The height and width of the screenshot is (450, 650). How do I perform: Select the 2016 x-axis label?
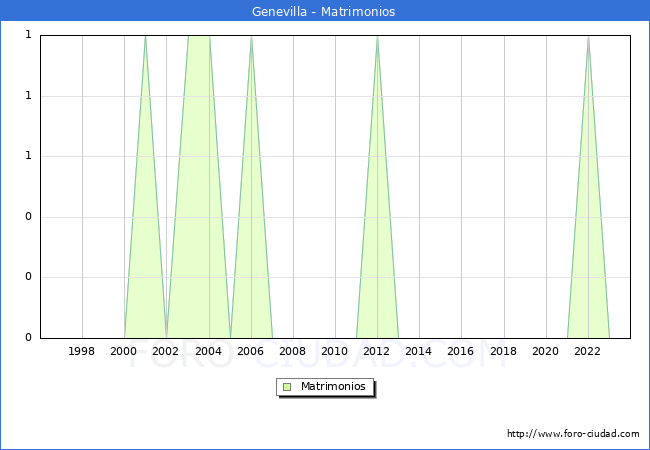[461, 351]
